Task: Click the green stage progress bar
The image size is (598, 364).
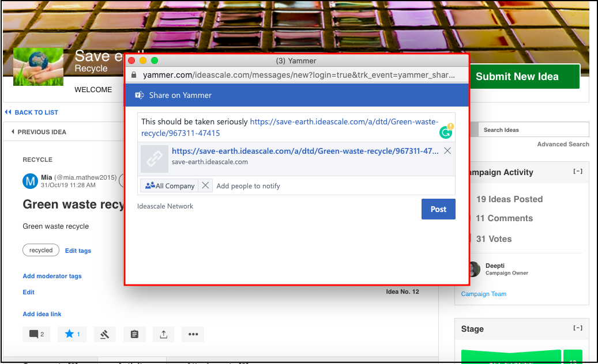Action: click(511, 357)
